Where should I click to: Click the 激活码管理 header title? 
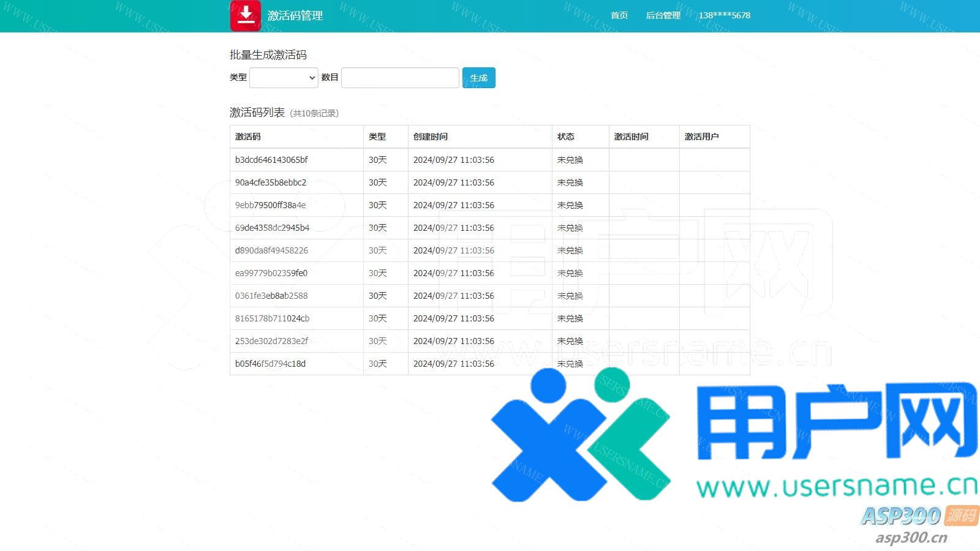click(x=295, y=16)
